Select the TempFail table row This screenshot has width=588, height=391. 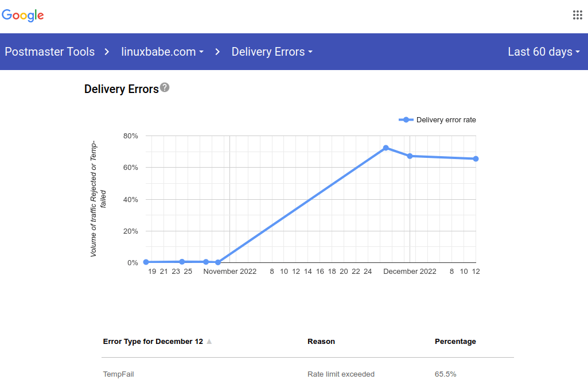pyautogui.click(x=307, y=374)
